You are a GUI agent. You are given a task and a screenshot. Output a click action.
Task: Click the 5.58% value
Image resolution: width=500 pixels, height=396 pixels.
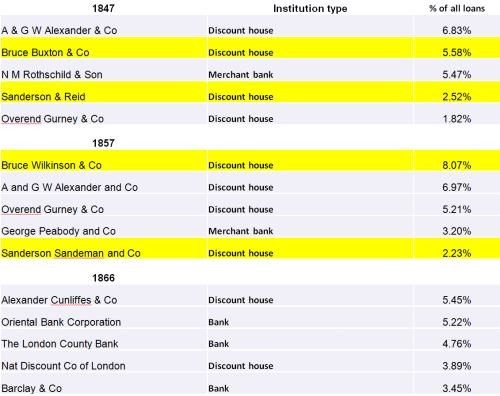[457, 52]
